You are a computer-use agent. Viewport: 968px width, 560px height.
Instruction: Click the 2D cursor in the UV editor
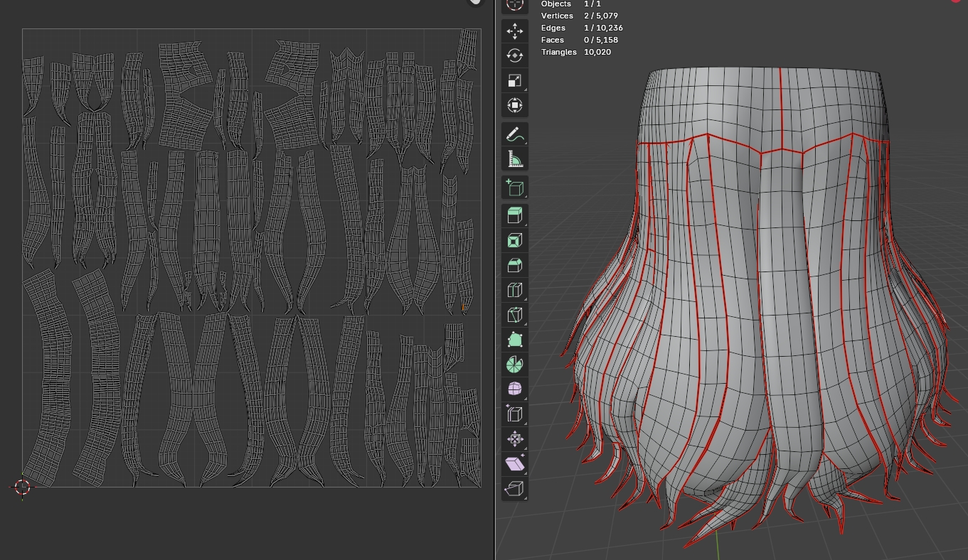pyautogui.click(x=22, y=487)
